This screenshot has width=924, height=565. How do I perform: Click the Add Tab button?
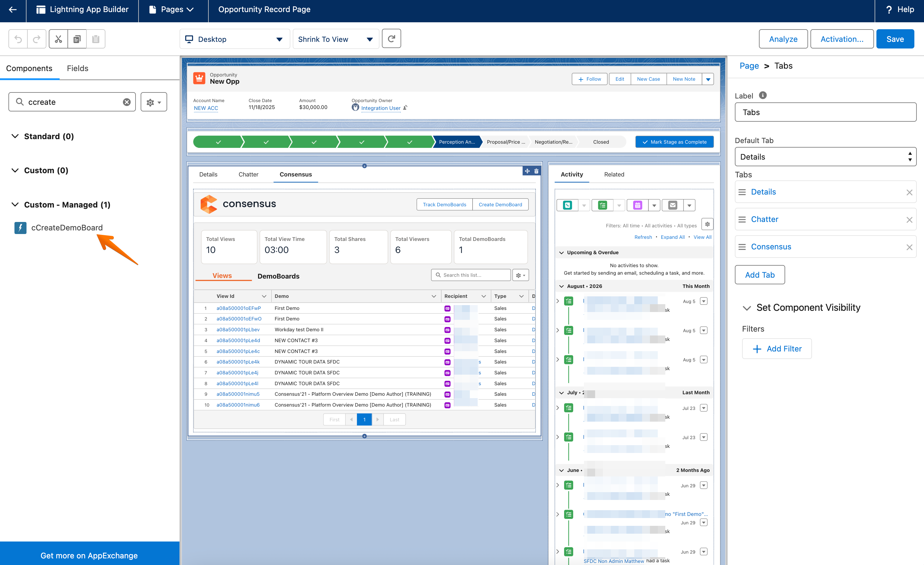(760, 275)
